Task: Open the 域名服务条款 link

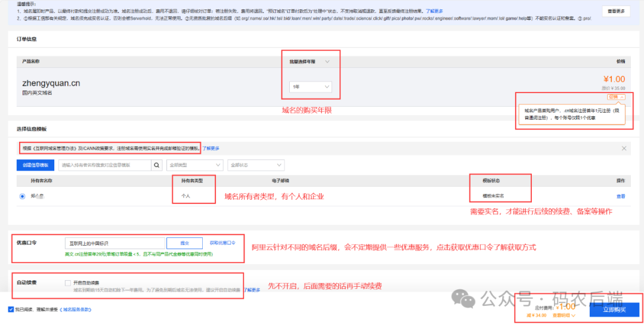Action: pyautogui.click(x=76, y=309)
